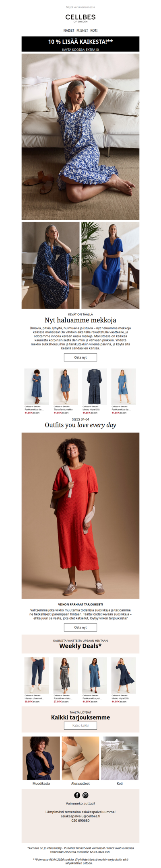Click Osta nyt under Nyt haluamme mekkoja
Image resolution: width=161 pixels, height=868 pixels.
coord(80,357)
